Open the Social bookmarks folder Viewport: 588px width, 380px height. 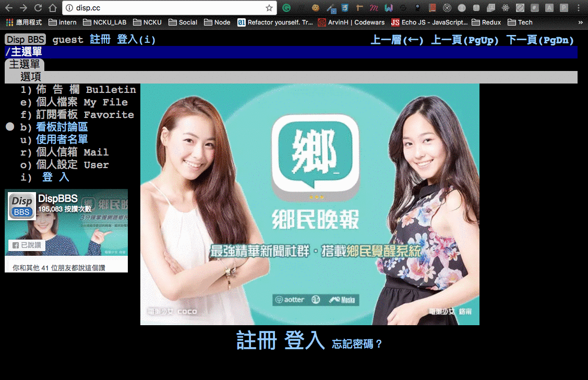click(x=183, y=22)
